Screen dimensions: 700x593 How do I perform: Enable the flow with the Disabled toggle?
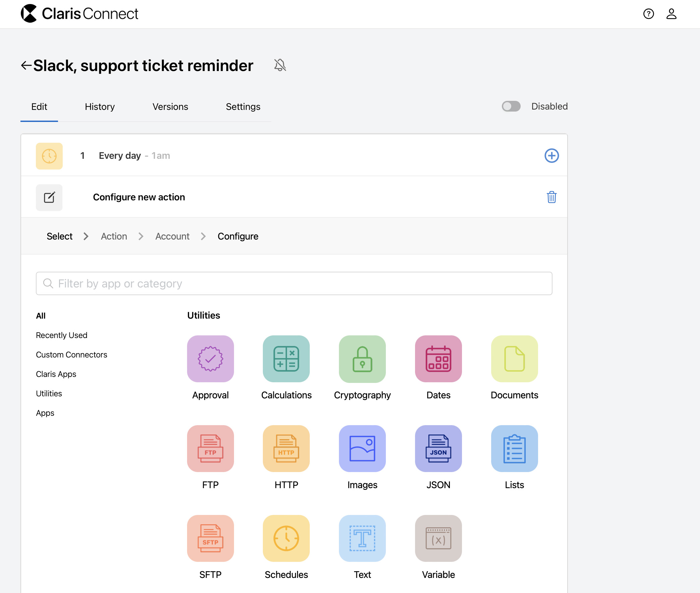pyautogui.click(x=511, y=106)
